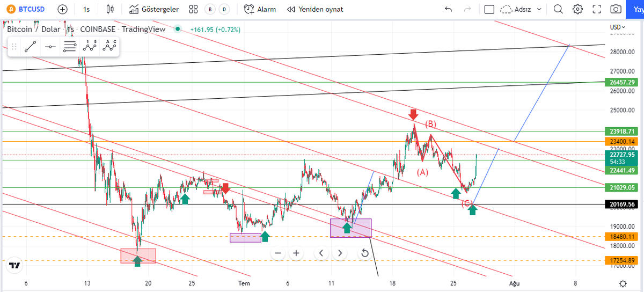This screenshot has height=292, width=644.
Task: Click the 17254.89 orange price label
Action: coord(623,260)
